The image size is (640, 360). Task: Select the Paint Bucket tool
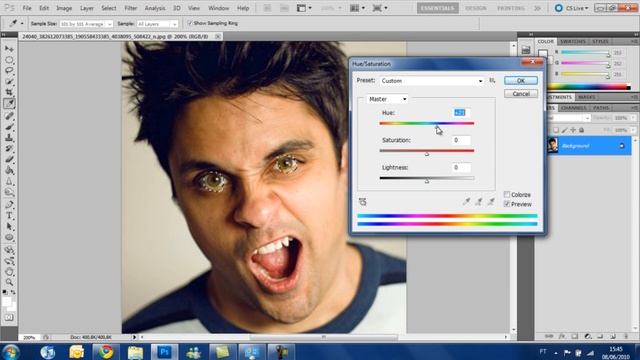(x=9, y=171)
